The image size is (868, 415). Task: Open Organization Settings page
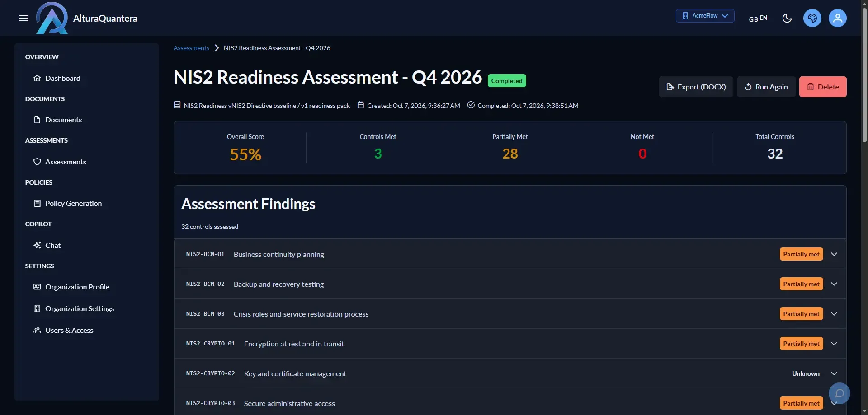pyautogui.click(x=80, y=308)
